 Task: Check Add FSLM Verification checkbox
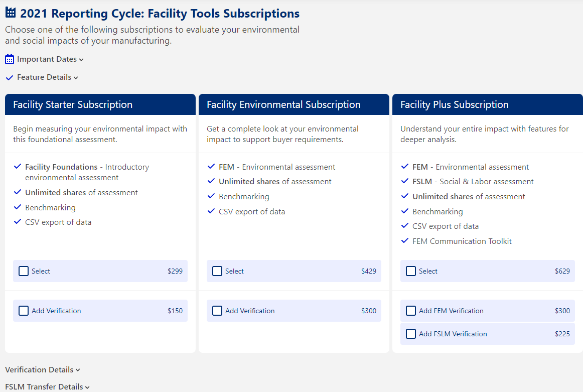pyautogui.click(x=411, y=334)
